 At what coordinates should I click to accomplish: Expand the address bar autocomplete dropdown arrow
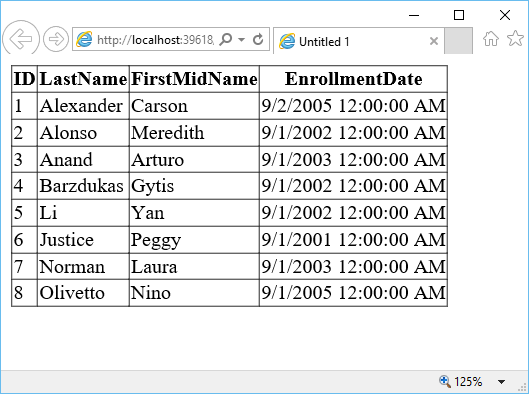(241, 39)
